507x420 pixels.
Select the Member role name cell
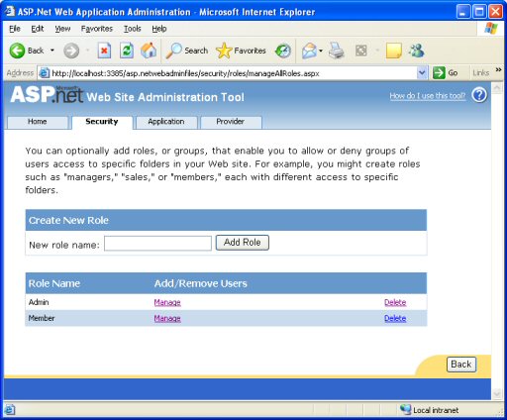(x=42, y=318)
